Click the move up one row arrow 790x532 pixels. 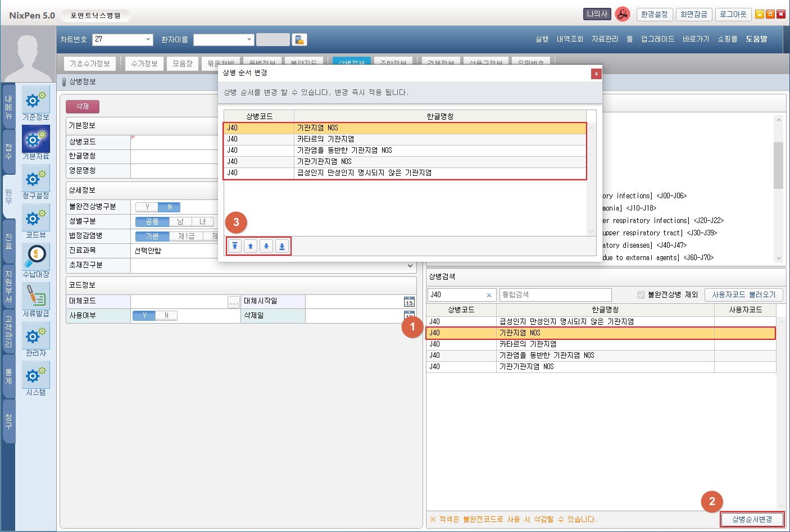coord(251,246)
